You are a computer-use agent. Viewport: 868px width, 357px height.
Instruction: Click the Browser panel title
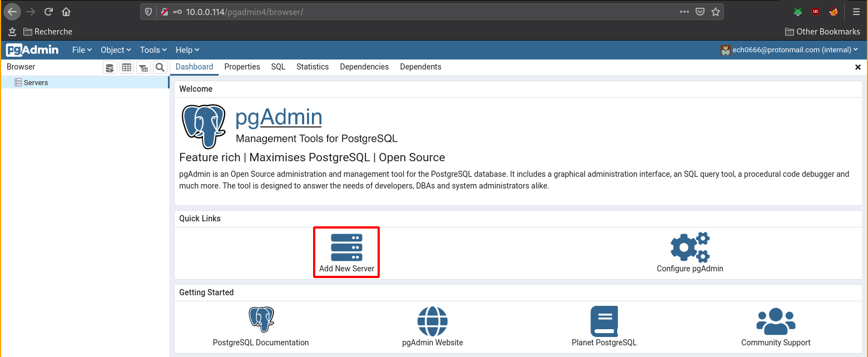pos(21,67)
